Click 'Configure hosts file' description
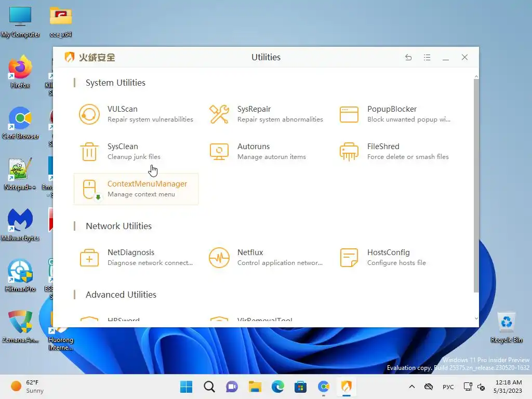This screenshot has width=532, height=399. pos(396,262)
